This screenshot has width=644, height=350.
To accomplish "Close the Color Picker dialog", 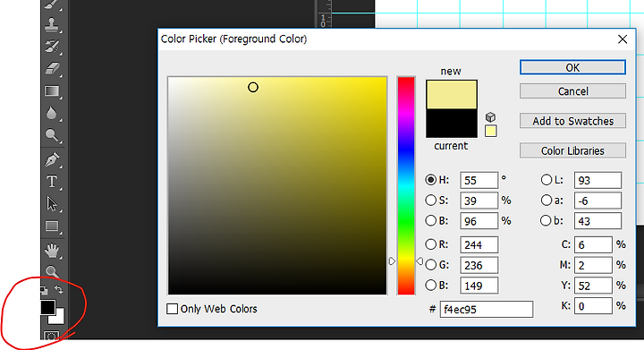I will point(623,39).
